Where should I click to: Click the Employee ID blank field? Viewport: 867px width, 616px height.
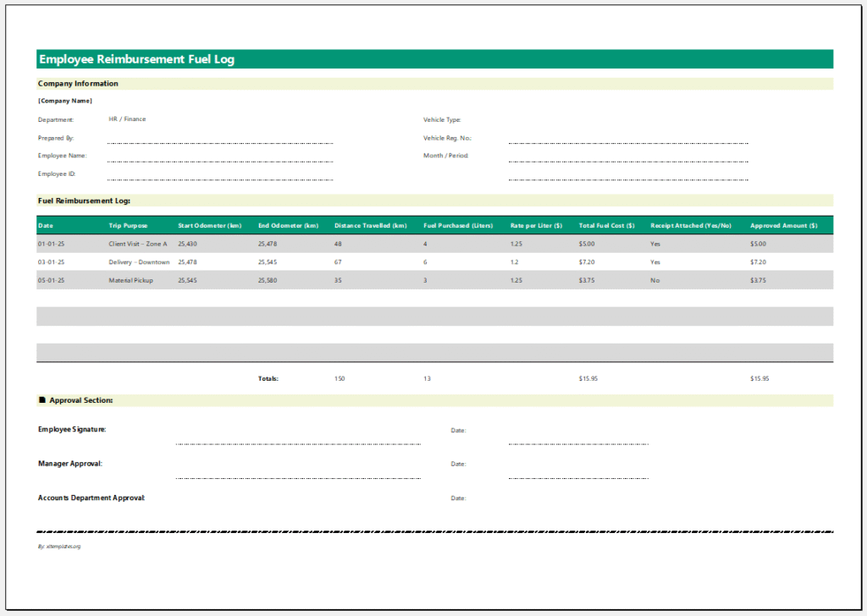218,179
